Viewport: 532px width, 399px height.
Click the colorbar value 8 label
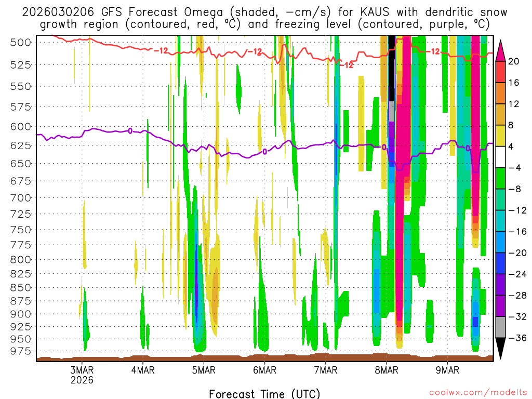pos(511,125)
